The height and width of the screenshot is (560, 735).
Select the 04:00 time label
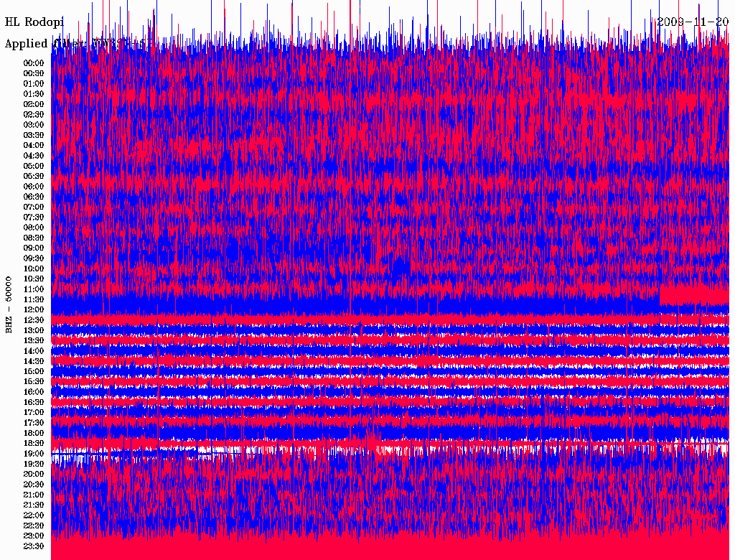coord(34,145)
